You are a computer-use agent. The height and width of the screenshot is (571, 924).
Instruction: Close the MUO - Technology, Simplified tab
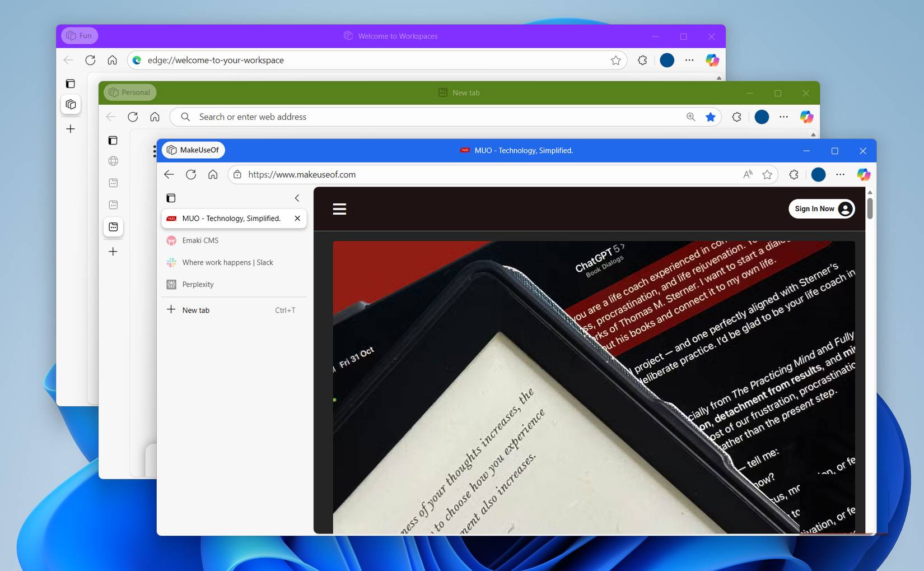coord(297,219)
